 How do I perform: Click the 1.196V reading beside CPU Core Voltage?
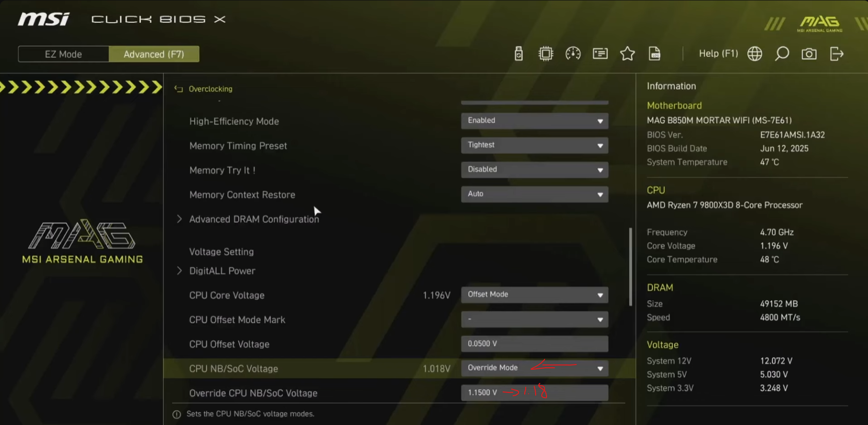click(436, 295)
